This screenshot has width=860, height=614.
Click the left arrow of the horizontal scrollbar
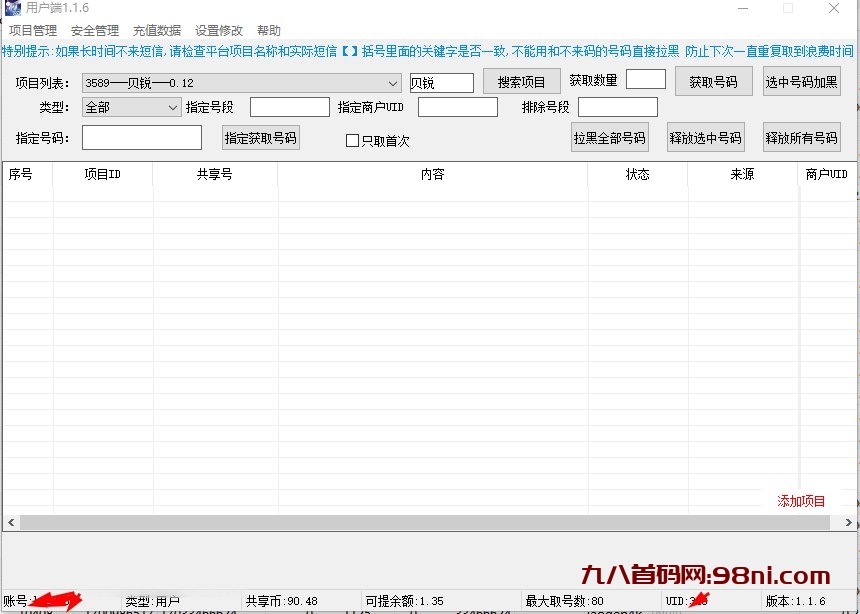tap(10, 521)
